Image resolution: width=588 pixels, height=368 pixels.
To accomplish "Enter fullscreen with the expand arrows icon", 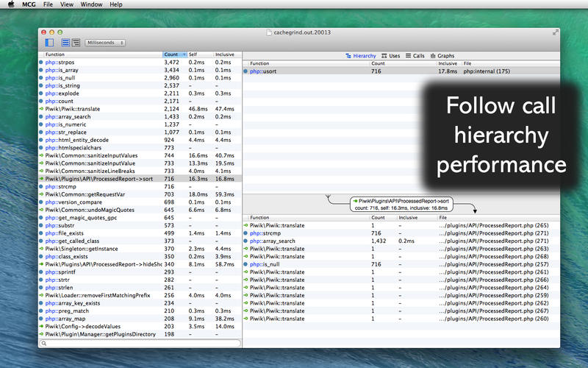I will [x=555, y=32].
